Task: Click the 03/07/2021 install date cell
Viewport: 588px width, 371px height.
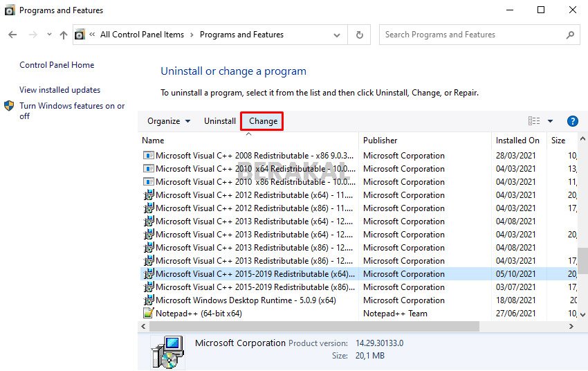Action: pyautogui.click(x=515, y=287)
